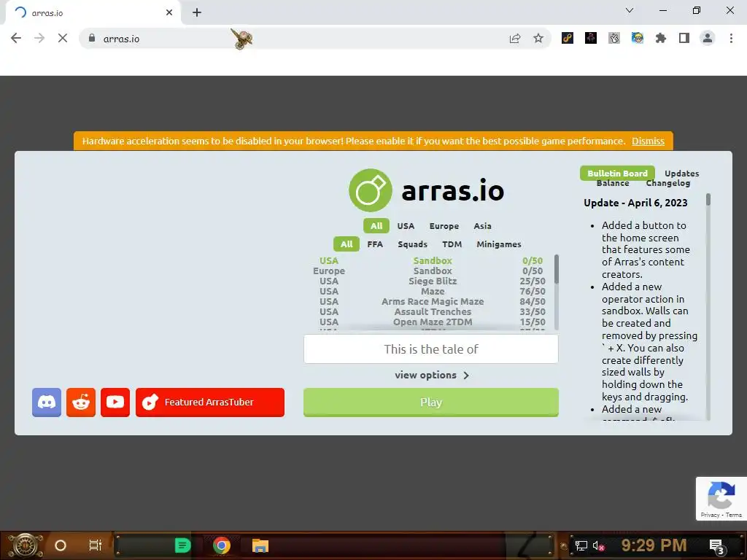Click the green Play button
Image resolution: width=747 pixels, height=560 pixels.
point(431,402)
